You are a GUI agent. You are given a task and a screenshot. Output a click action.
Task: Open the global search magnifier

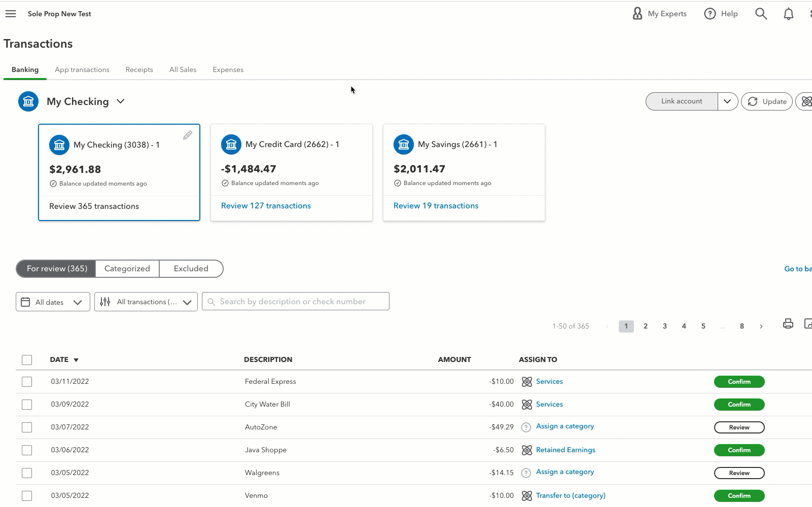(x=761, y=14)
